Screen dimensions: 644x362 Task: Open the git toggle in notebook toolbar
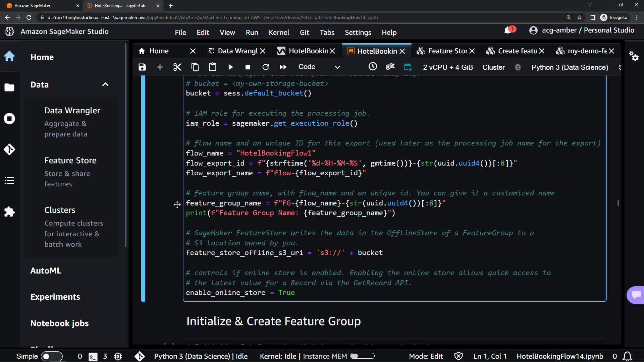point(390,67)
